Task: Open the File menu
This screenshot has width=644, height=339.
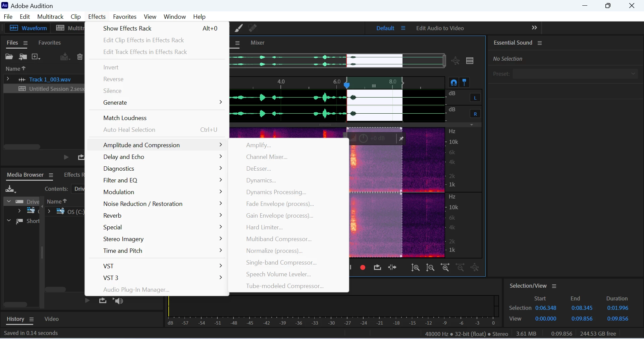Action: coord(8,17)
